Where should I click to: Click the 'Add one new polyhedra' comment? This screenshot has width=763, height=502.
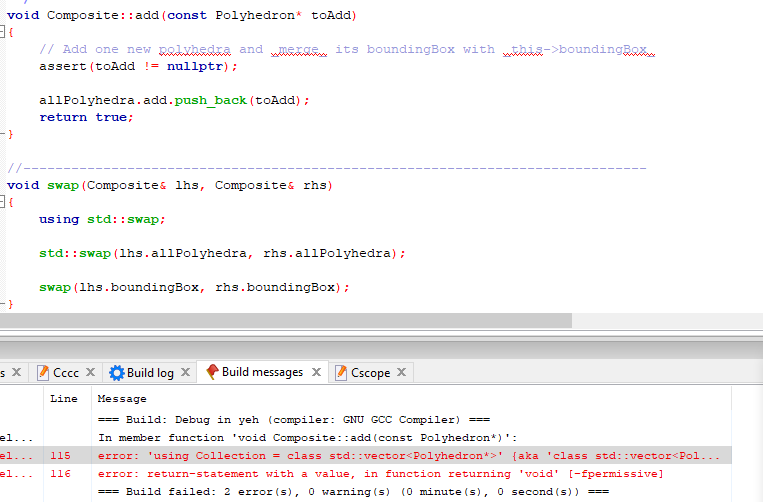click(347, 49)
